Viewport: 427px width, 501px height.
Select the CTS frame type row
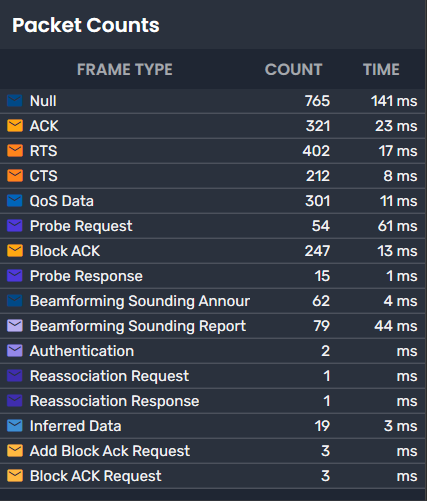point(213,176)
